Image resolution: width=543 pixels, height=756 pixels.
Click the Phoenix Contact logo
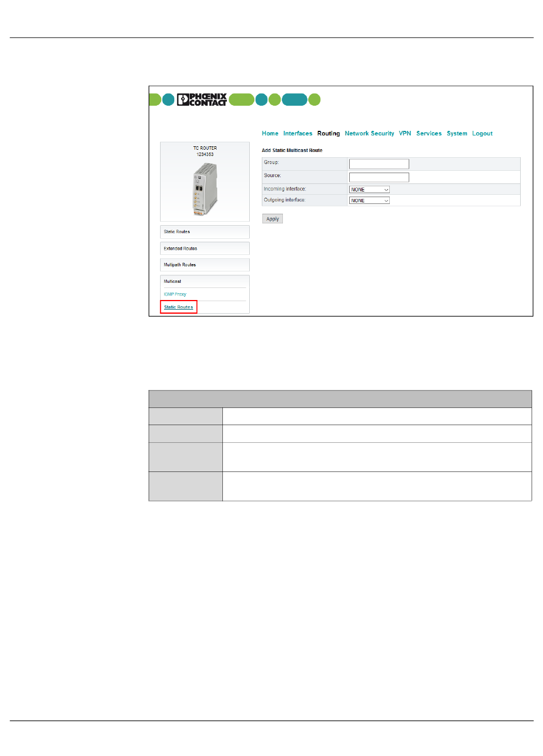tap(202, 100)
